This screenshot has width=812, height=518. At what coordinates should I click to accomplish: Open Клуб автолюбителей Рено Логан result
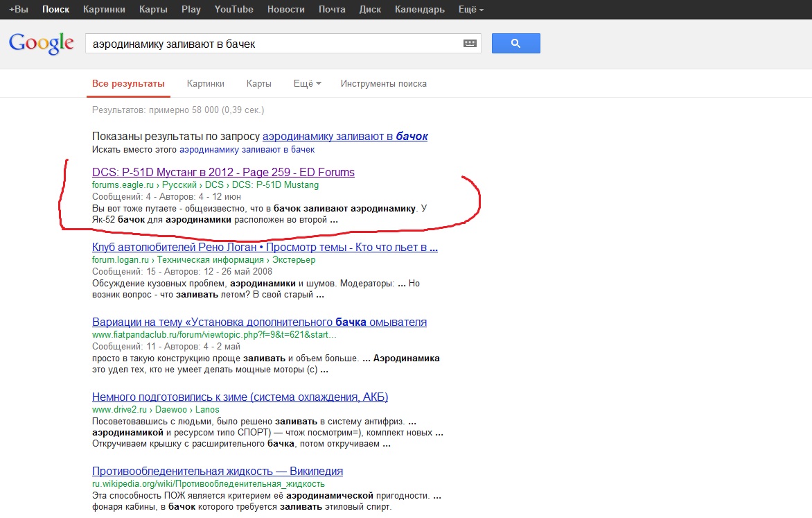(x=265, y=248)
